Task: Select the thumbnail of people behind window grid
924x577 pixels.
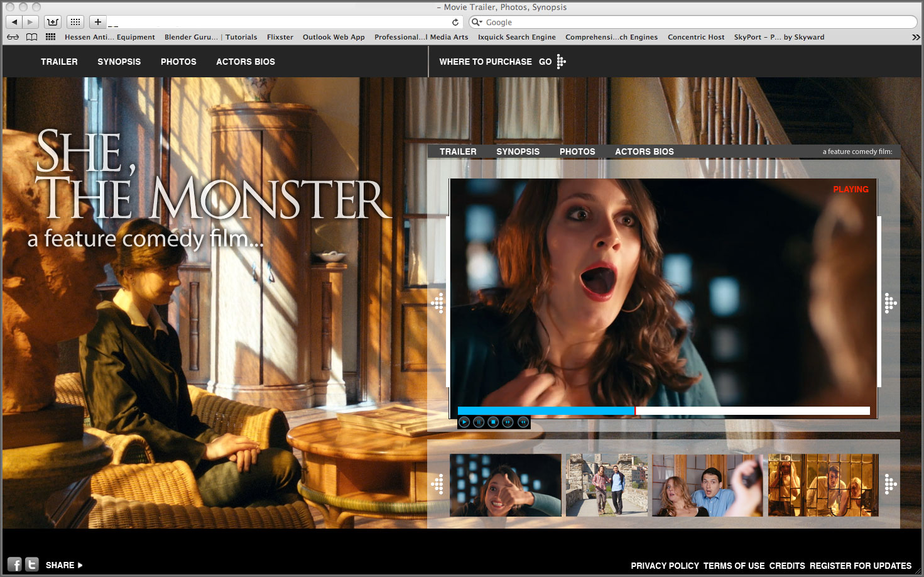Action: click(823, 485)
